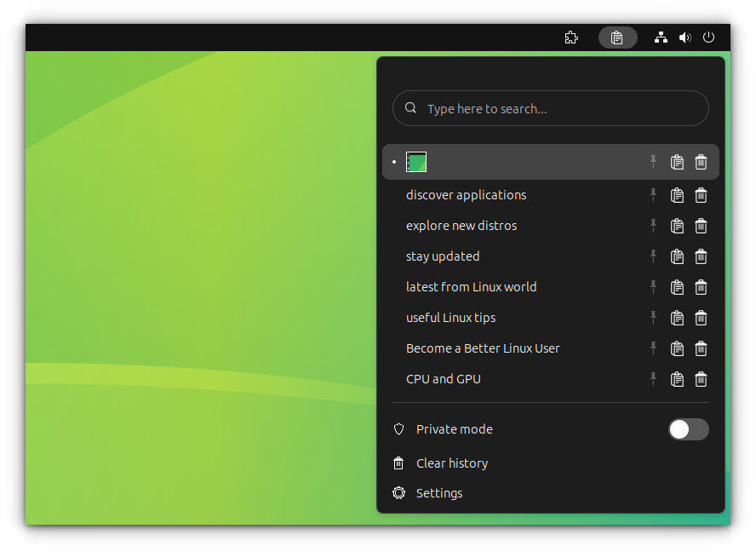Delete the "useful Linux tips" entry
The width and height of the screenshot is (756, 552).
701,318
